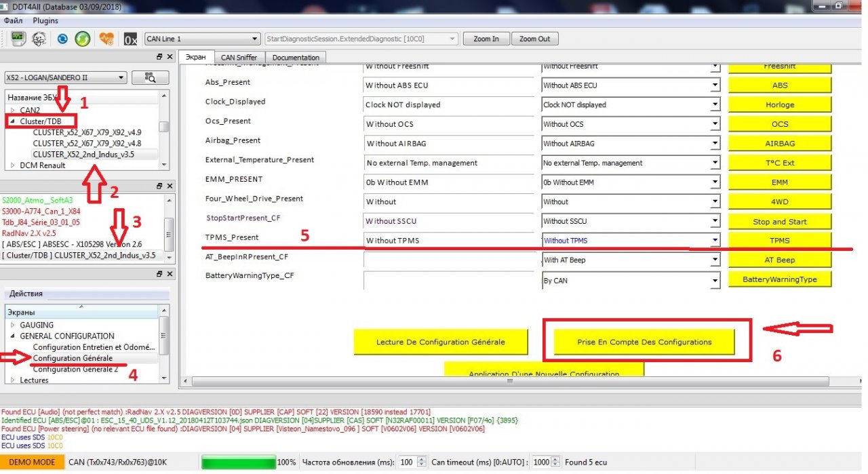Image resolution: width=868 pixels, height=474 pixels.
Task: Open the Plugins menu
Action: [45, 21]
